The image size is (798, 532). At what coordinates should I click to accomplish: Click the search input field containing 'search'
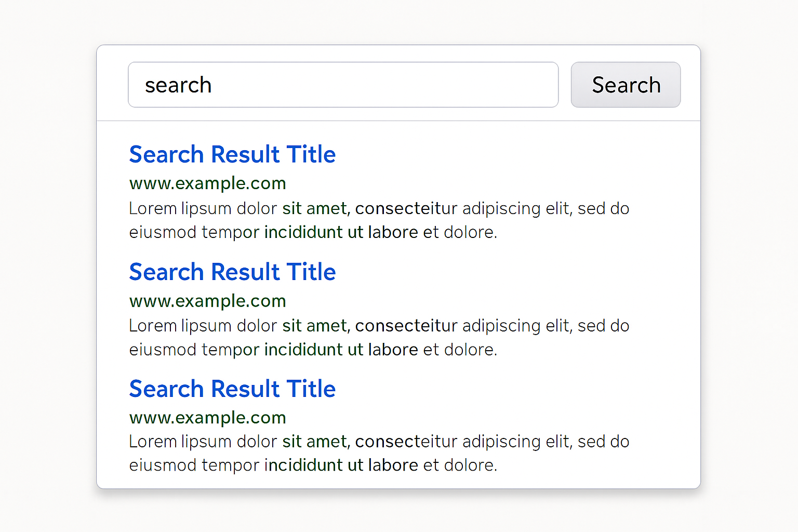pyautogui.click(x=343, y=84)
